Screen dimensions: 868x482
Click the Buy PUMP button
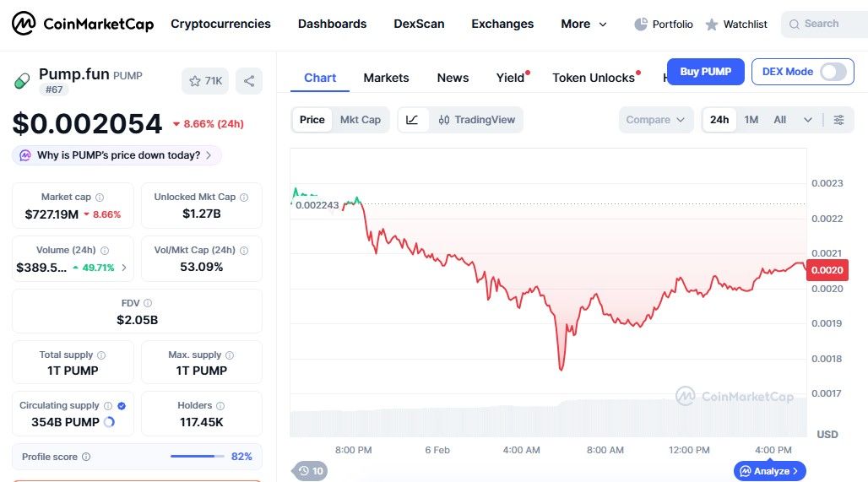[705, 72]
